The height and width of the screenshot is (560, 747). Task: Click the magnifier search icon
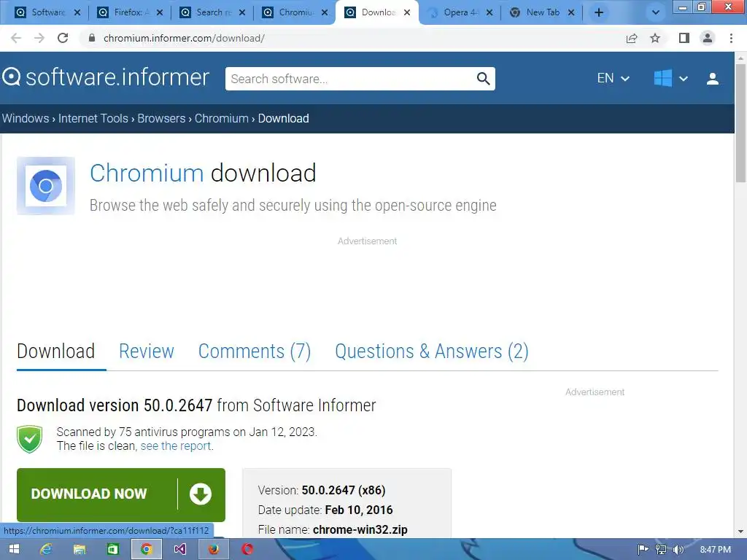[x=483, y=79]
